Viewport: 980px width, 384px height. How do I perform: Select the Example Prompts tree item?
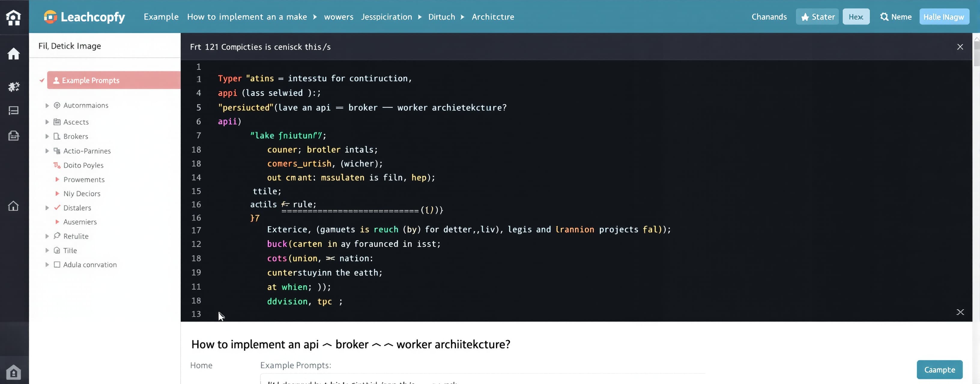click(114, 80)
